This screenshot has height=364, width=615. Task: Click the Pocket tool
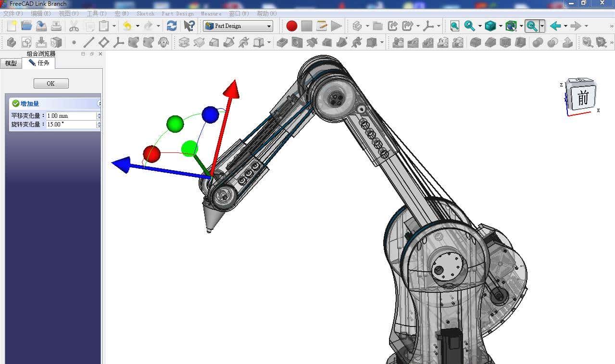tap(282, 43)
